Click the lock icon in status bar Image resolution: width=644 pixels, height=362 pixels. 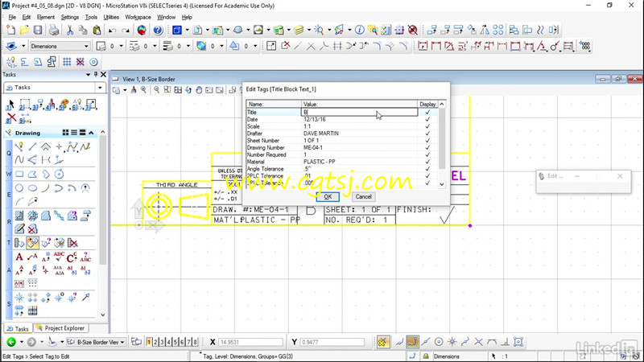(x=426, y=356)
